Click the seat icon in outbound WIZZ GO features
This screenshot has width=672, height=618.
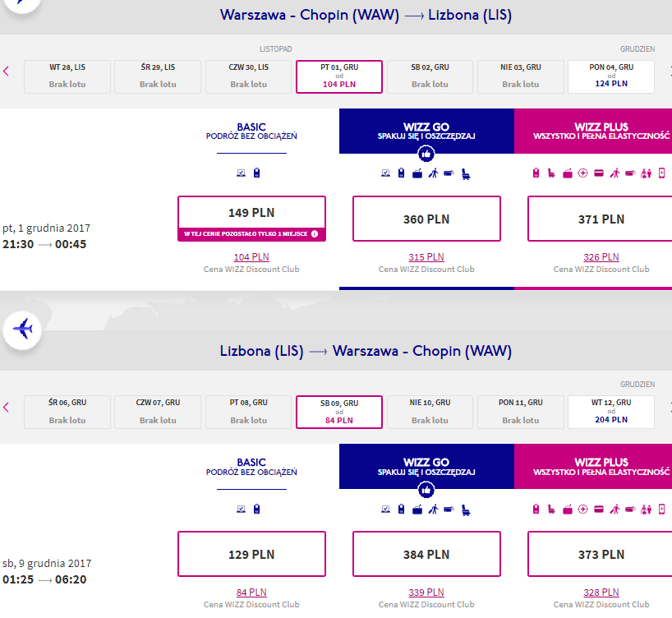point(466,173)
